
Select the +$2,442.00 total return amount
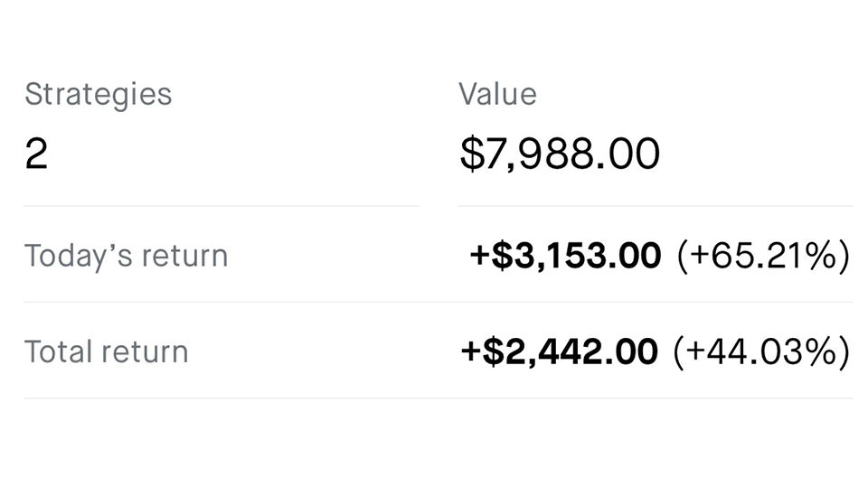[x=559, y=352]
